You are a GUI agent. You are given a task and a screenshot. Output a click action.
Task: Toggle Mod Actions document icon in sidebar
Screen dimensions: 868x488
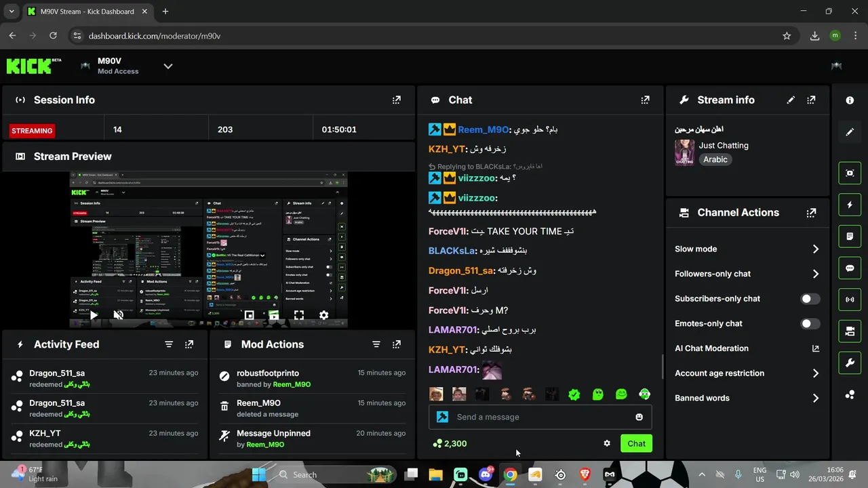tap(850, 237)
